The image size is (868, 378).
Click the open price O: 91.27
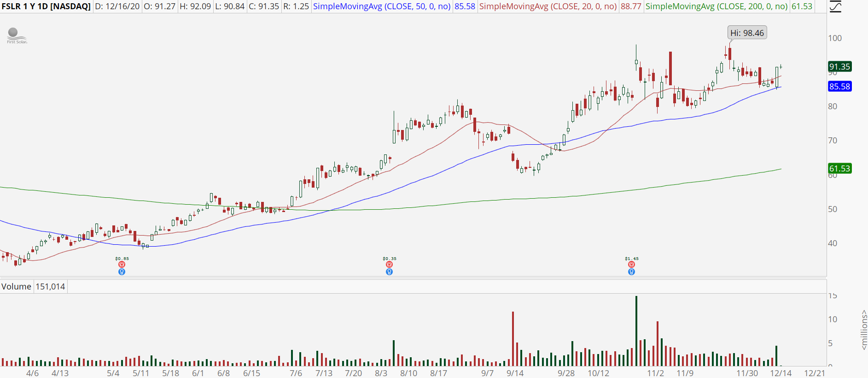pyautogui.click(x=160, y=6)
